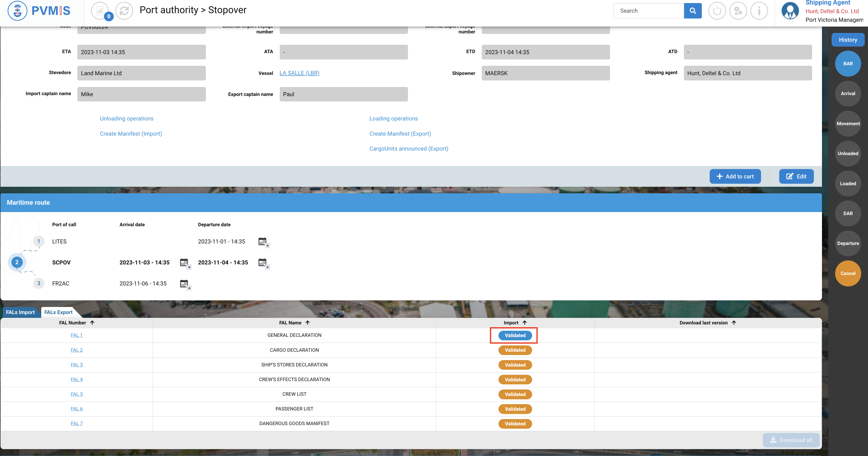Open calendar icon for LITES departure date
This screenshot has width=868, height=456.
263,241
